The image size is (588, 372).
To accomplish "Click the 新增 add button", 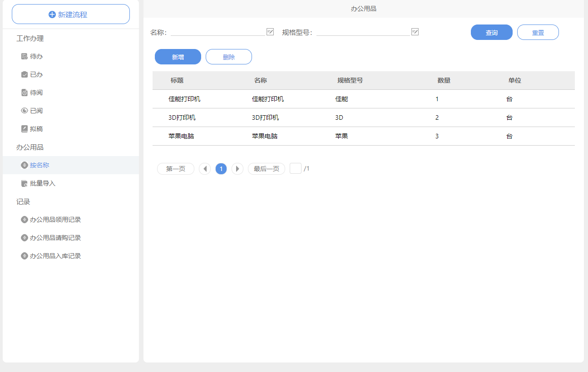I will coord(178,57).
